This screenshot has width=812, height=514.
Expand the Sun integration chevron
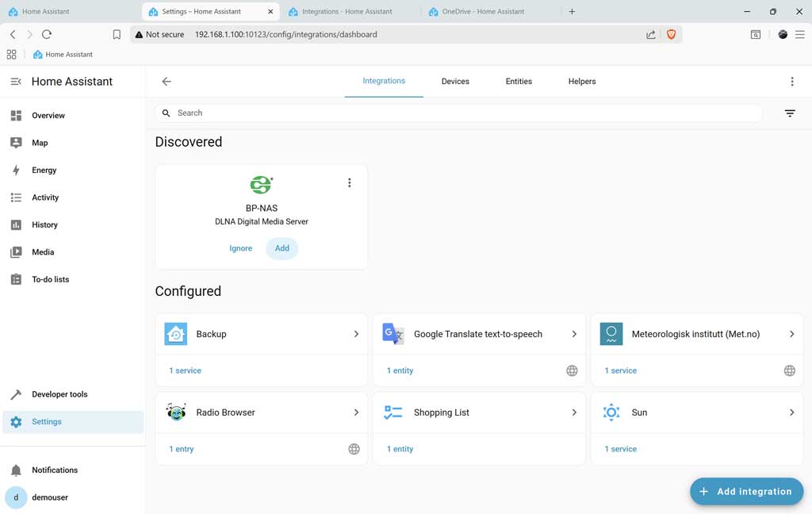[x=792, y=412]
